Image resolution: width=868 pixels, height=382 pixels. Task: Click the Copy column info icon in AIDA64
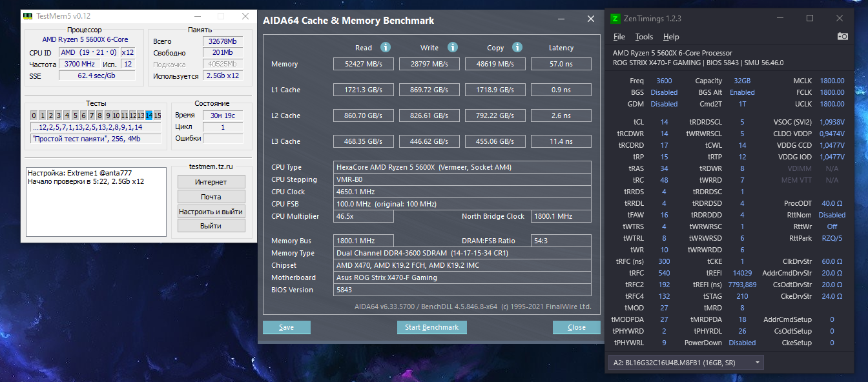517,47
